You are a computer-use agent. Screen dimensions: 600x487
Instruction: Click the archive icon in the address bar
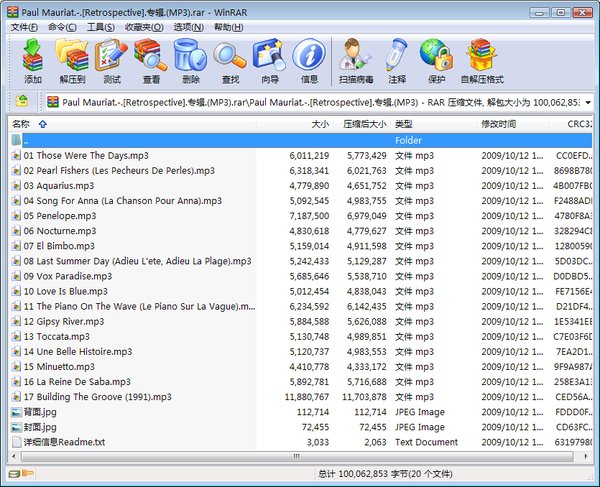[53, 102]
